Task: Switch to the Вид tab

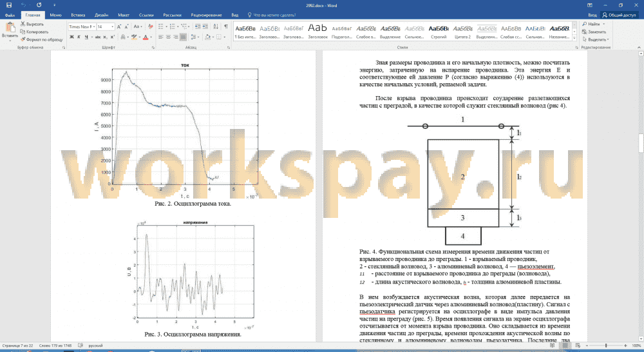Action: (234, 15)
